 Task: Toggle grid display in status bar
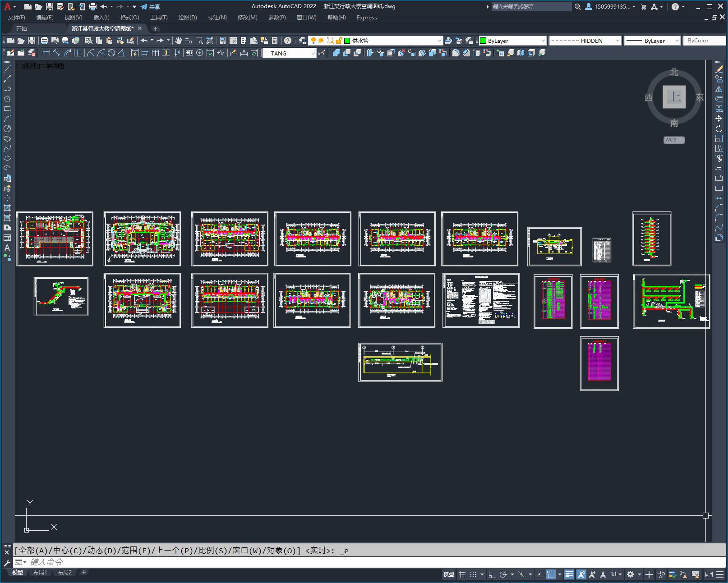point(462,574)
